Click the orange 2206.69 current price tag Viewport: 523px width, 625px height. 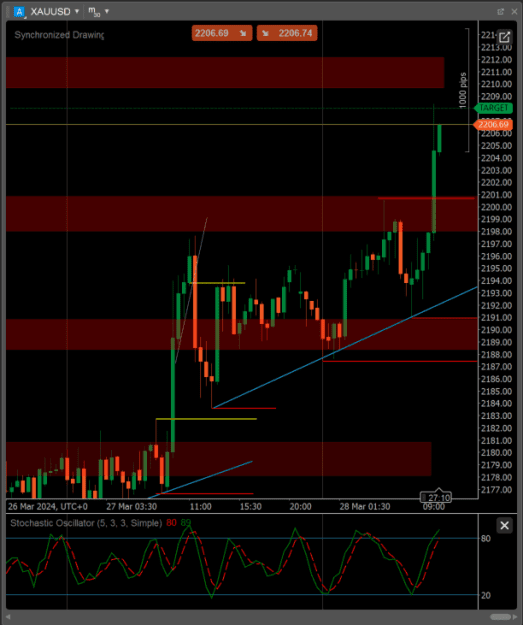pos(493,125)
